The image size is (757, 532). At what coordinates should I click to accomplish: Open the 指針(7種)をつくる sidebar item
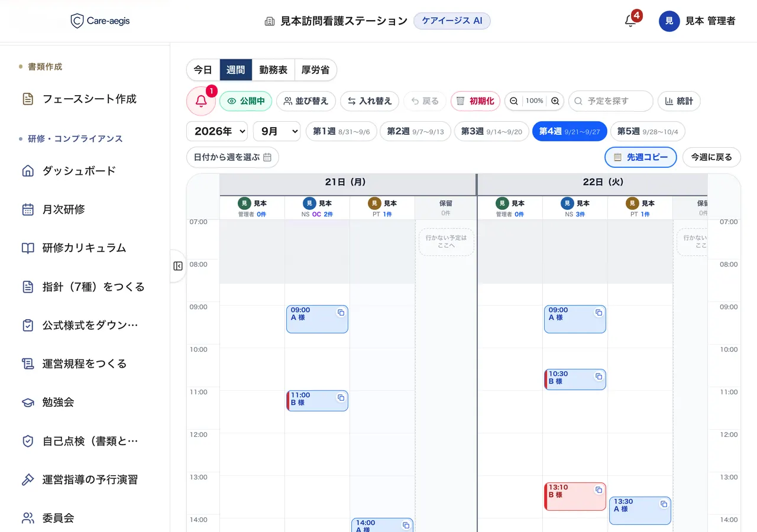85,287
